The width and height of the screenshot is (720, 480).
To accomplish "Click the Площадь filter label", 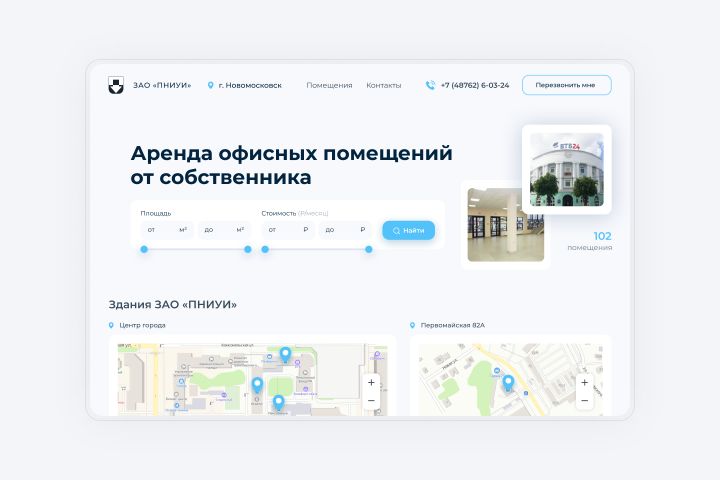I will [156, 213].
